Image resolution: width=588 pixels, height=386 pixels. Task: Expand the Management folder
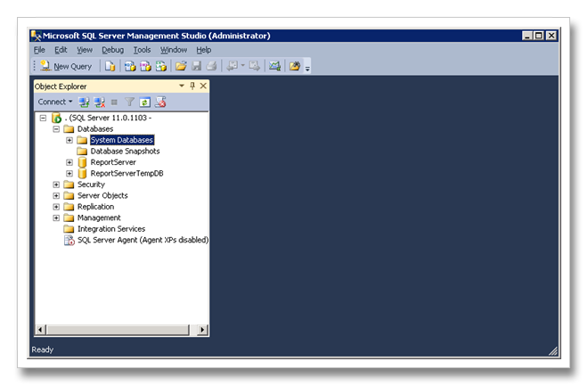[x=56, y=218]
